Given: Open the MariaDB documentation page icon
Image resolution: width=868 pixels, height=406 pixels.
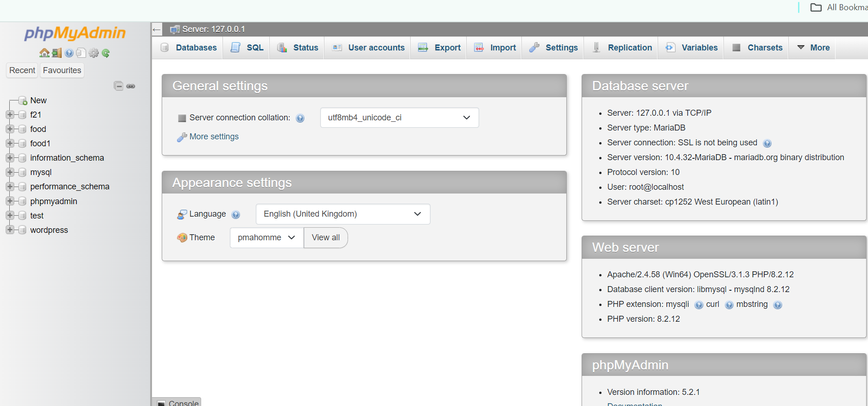Looking at the screenshot, I should 81,53.
